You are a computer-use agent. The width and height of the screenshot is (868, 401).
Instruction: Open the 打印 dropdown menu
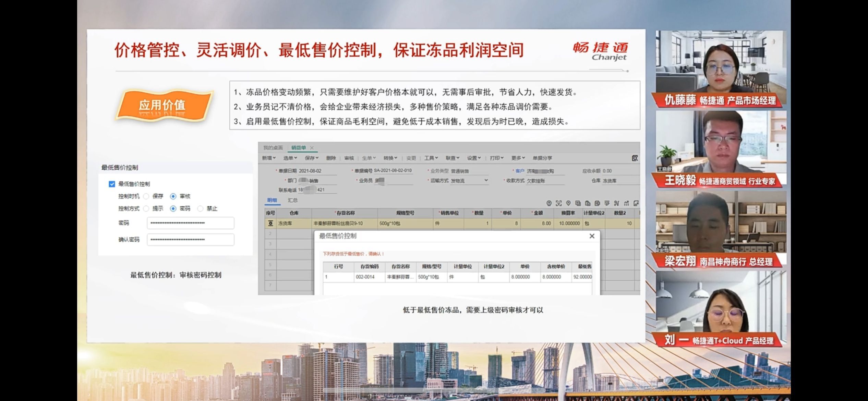tap(497, 158)
